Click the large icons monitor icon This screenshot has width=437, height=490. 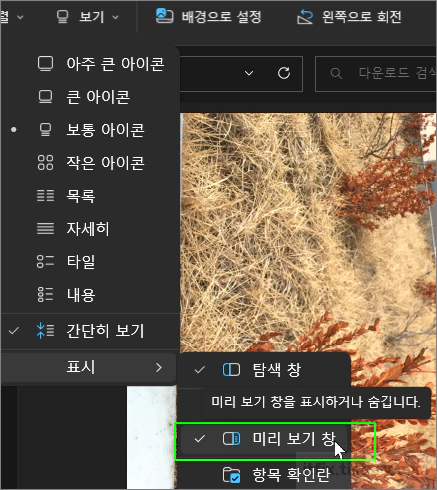coord(45,97)
